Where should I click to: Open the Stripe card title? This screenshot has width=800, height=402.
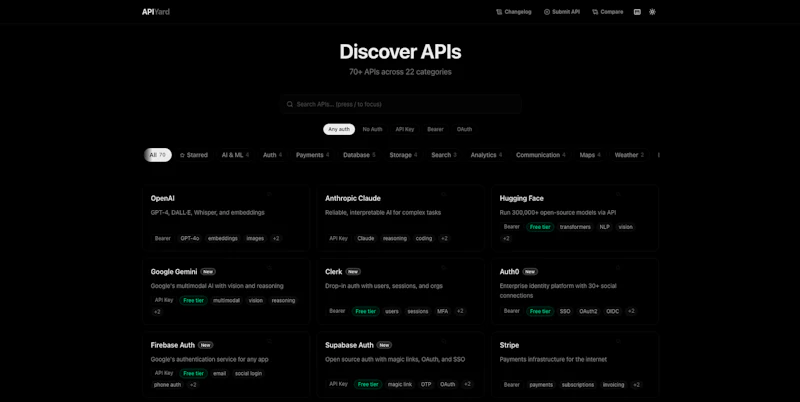point(509,345)
